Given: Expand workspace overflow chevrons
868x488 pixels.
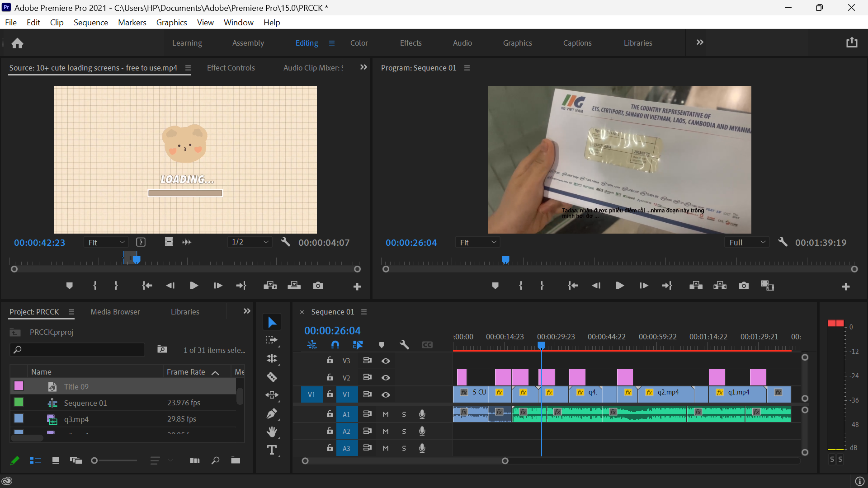Looking at the screenshot, I should coord(700,42).
